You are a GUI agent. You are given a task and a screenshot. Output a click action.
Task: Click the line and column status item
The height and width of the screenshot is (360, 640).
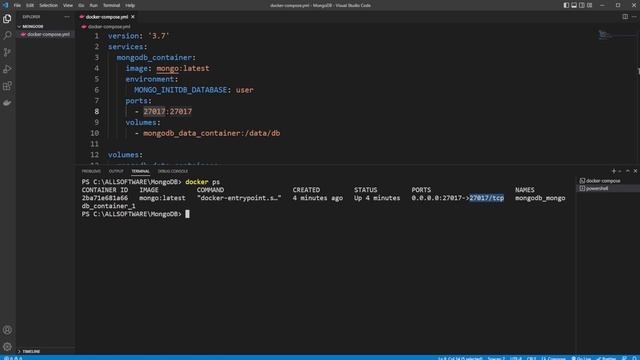[460, 358]
